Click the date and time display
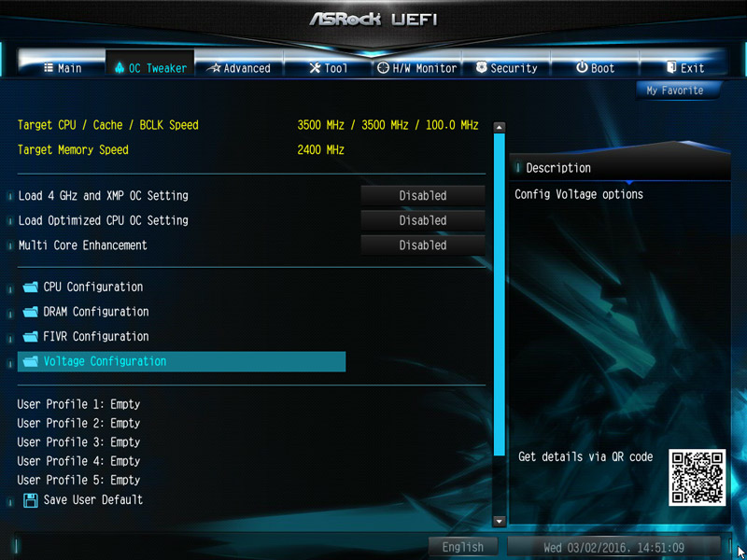The image size is (747, 560). tap(614, 547)
